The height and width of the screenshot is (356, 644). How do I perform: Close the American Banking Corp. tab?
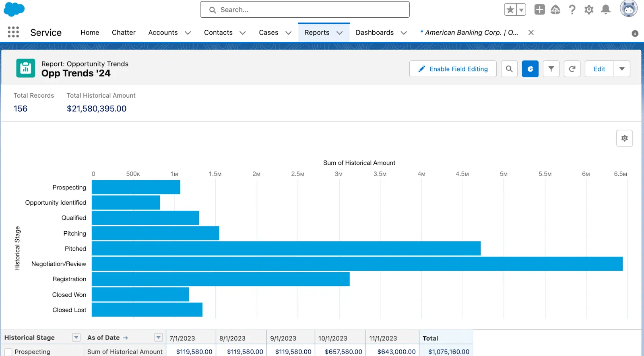(x=531, y=33)
